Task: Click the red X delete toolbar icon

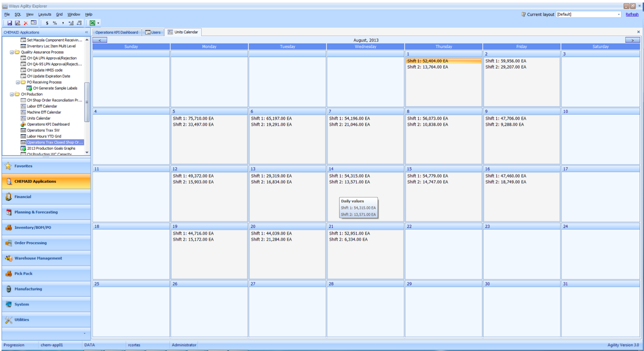Action: click(26, 23)
